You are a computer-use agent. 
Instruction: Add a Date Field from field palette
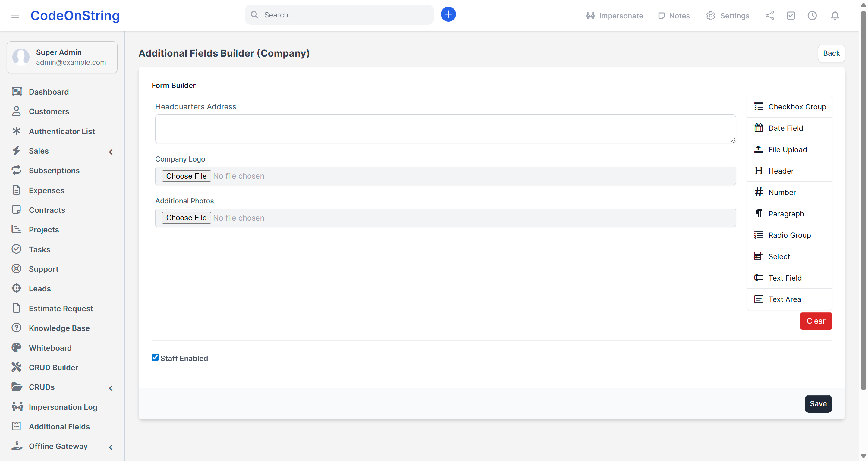785,128
